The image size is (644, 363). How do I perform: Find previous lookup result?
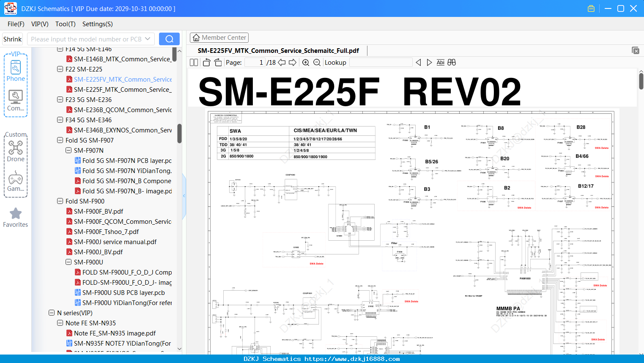pyautogui.click(x=418, y=63)
